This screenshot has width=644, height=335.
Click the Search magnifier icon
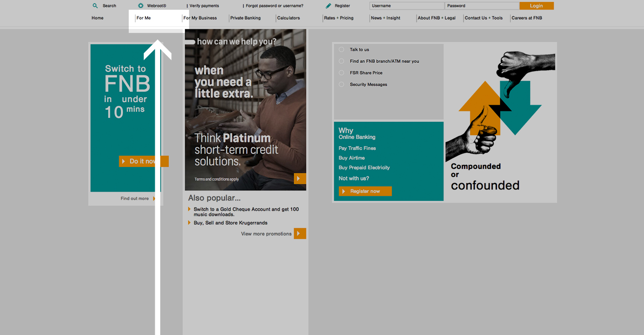(95, 6)
